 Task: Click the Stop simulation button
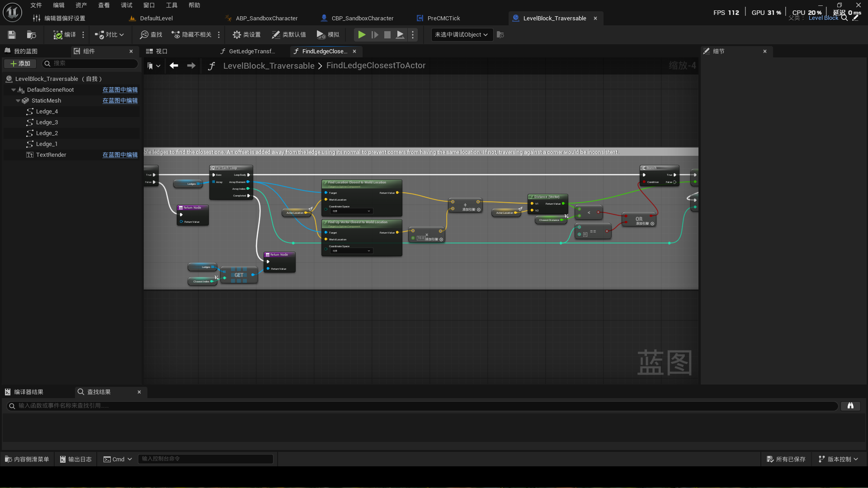click(387, 35)
